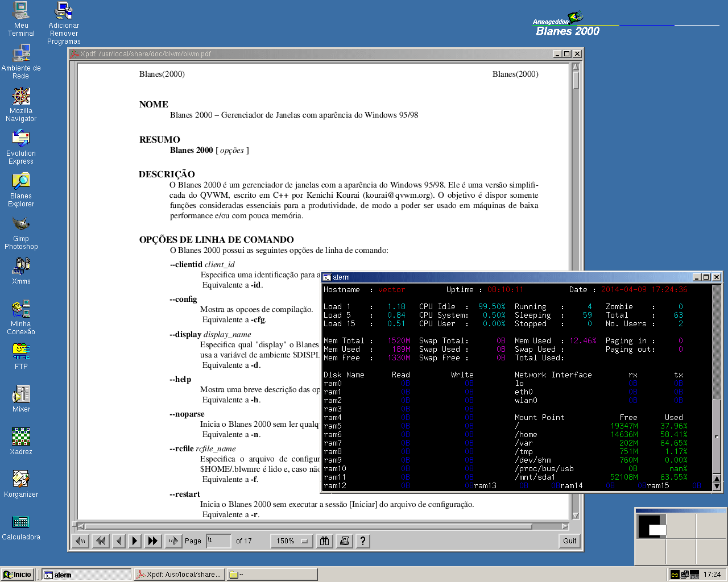Go to first page in Xpdf
The height and width of the screenshot is (582, 728).
[81, 541]
